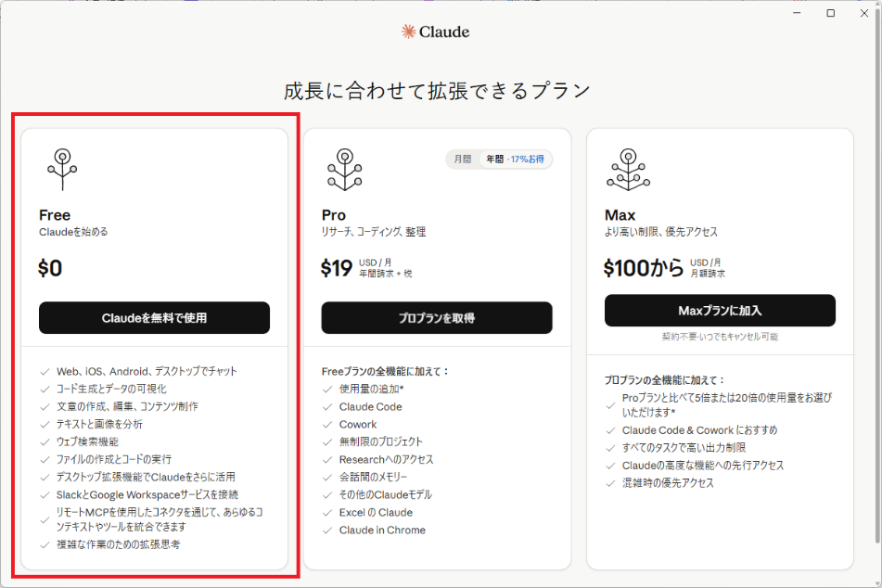Click the Claudeを始める subtitle
The image size is (882, 588).
pyautogui.click(x=73, y=232)
